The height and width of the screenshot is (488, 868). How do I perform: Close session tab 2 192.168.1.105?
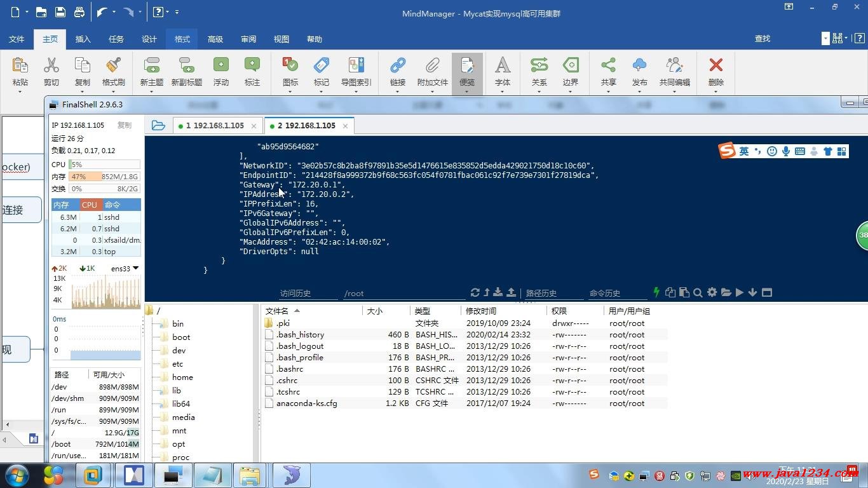pos(345,126)
